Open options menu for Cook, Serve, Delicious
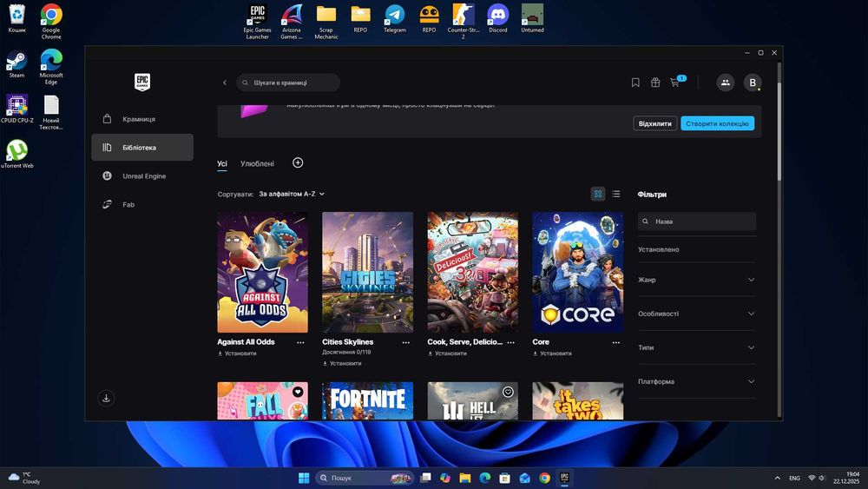 511,342
